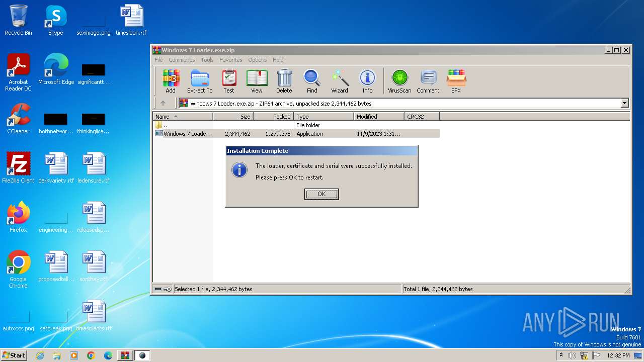Select proposedtell desktop rtf file
Viewport: 644px width, 362px height.
pyautogui.click(x=56, y=266)
